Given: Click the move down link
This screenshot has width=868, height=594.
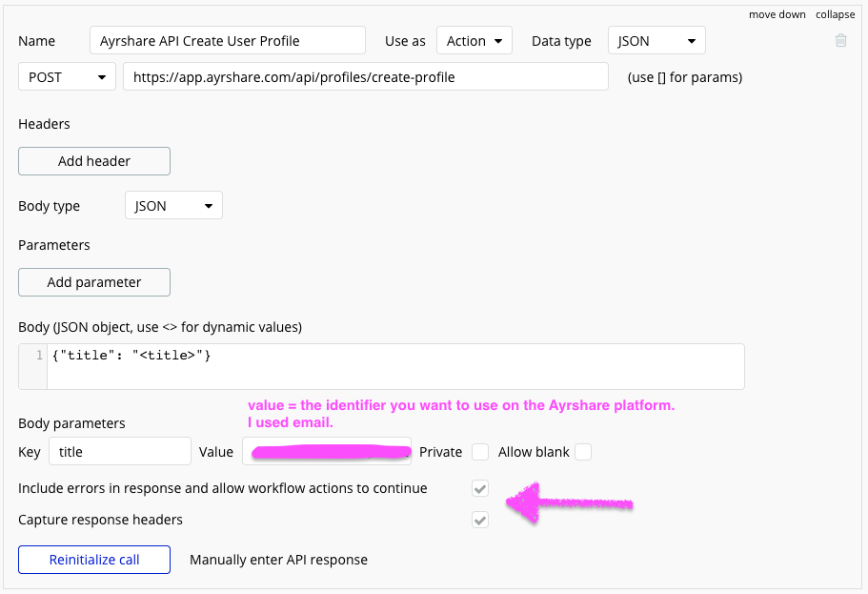Looking at the screenshot, I should click(x=777, y=14).
